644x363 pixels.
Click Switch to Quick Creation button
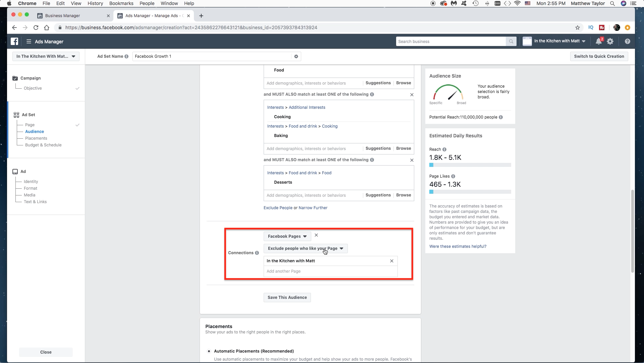[x=599, y=56]
